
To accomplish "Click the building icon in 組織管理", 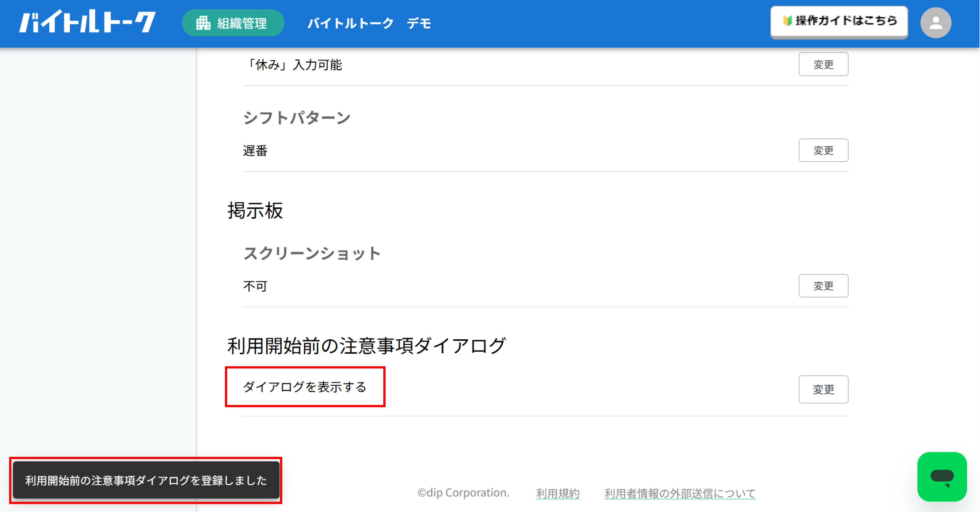I will pyautogui.click(x=203, y=23).
